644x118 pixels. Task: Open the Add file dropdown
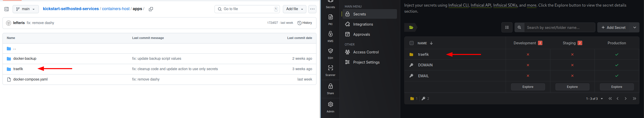294,9
